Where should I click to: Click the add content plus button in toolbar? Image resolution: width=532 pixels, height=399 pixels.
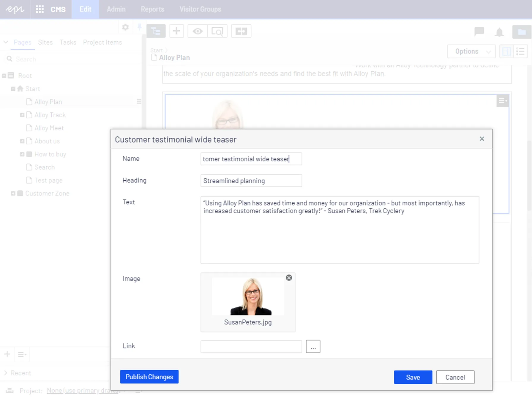pos(176,31)
